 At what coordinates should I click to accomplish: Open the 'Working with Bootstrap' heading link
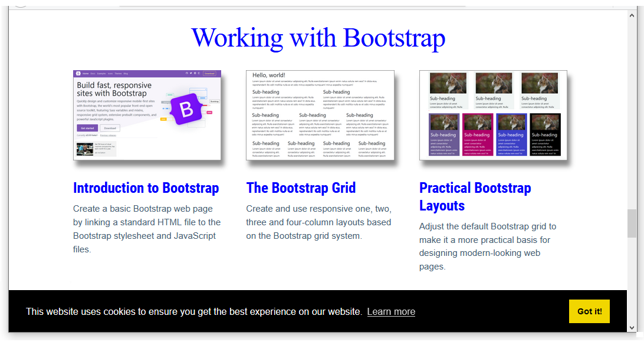[318, 38]
